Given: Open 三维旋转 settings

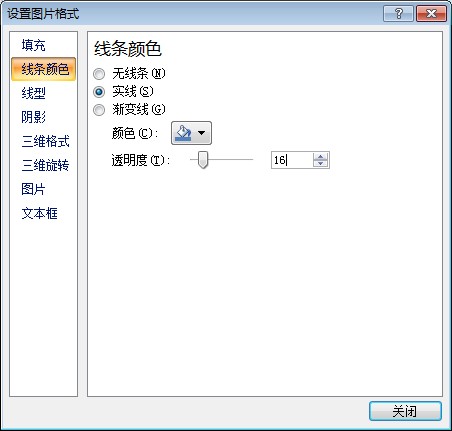Looking at the screenshot, I should click(x=46, y=165).
